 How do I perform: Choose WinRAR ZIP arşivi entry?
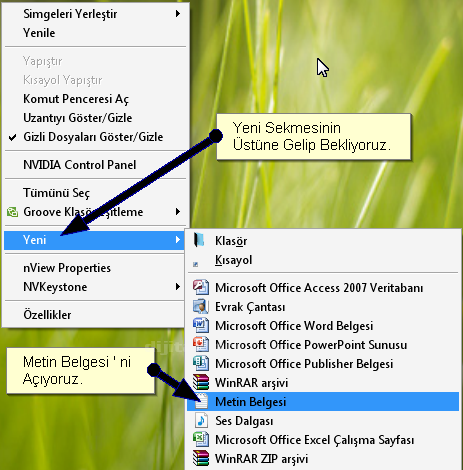(x=261, y=459)
